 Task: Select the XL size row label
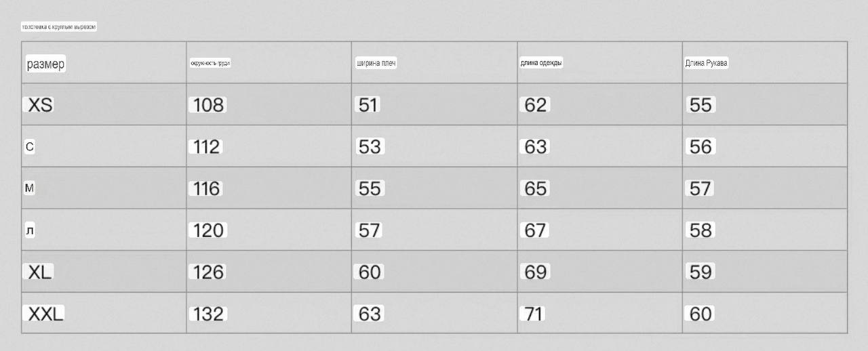(40, 272)
